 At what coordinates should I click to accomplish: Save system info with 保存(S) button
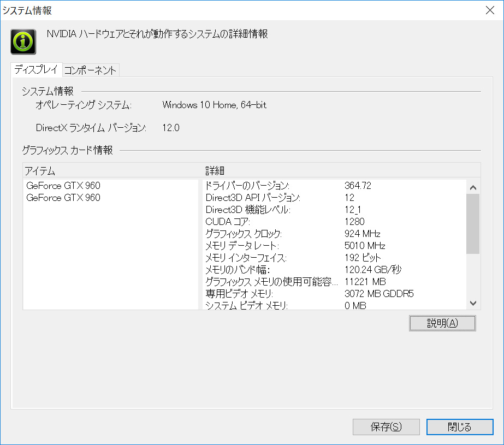click(x=386, y=427)
